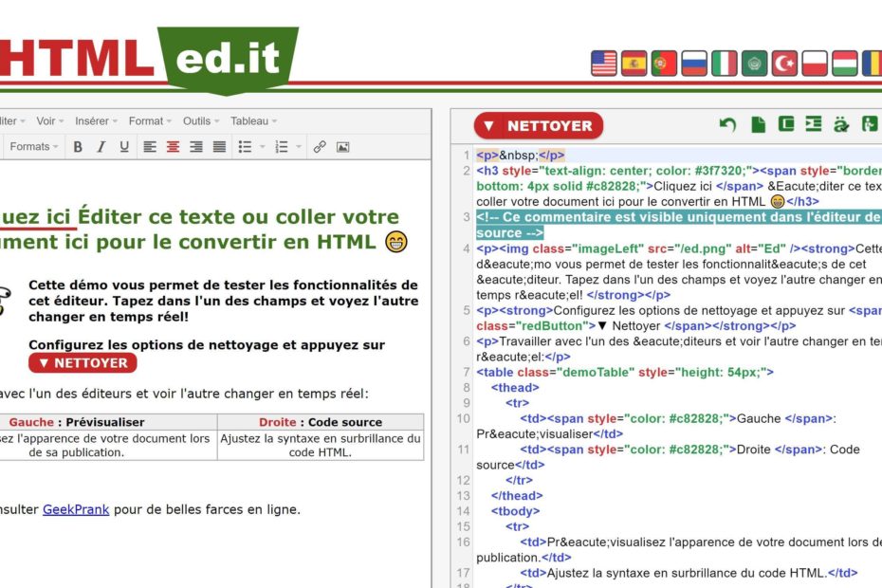Expand numbered list style arrow

click(x=299, y=147)
